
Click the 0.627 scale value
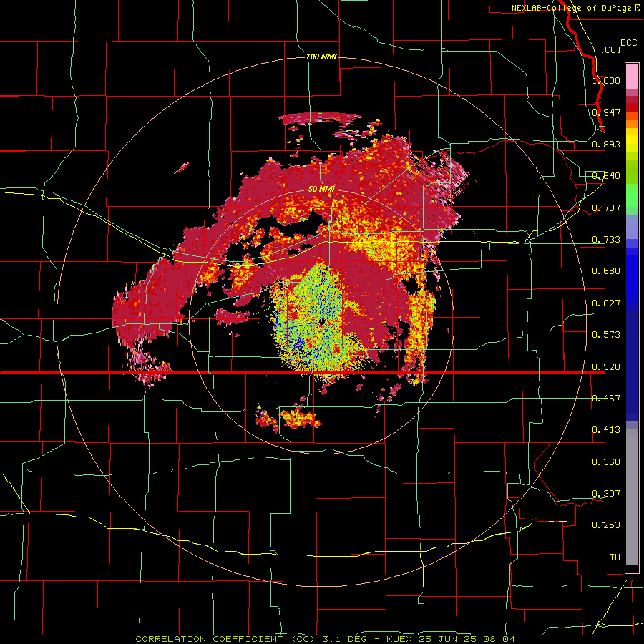pyautogui.click(x=606, y=303)
